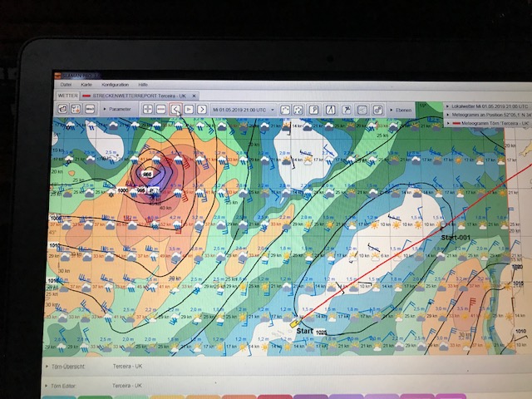The width and height of the screenshot is (532, 399).
Task: Open the Konfiguration menu
Action: [115, 85]
